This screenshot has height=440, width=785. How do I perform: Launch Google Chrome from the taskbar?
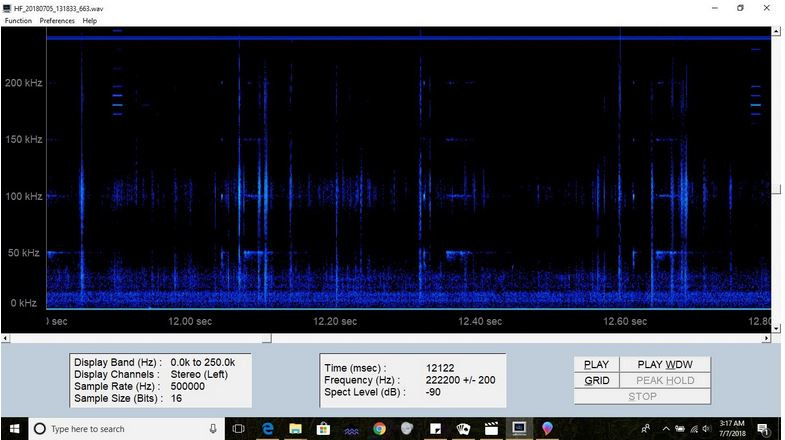[x=379, y=429]
